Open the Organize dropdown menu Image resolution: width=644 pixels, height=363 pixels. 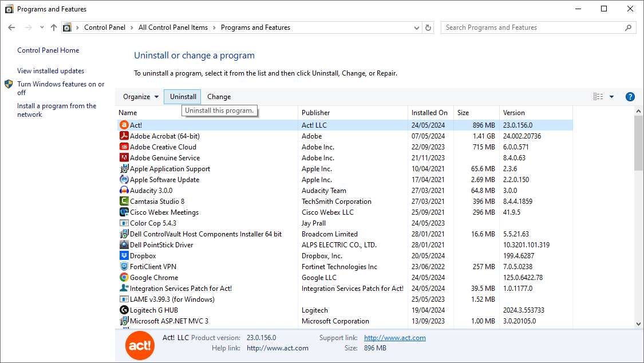click(139, 96)
